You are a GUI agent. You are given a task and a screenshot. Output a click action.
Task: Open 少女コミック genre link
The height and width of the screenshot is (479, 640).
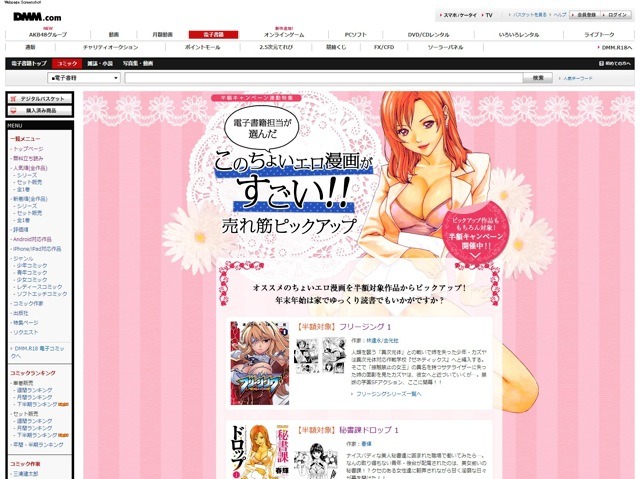point(32,280)
